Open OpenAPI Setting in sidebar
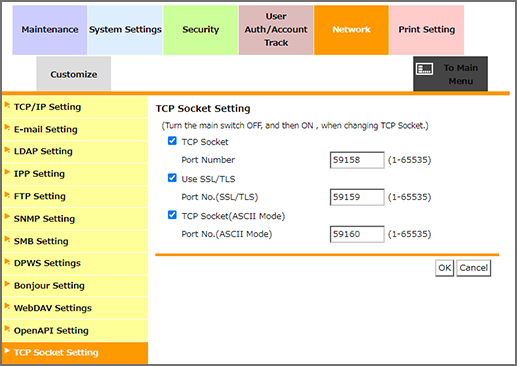Image resolution: width=517 pixels, height=366 pixels. 75,330
